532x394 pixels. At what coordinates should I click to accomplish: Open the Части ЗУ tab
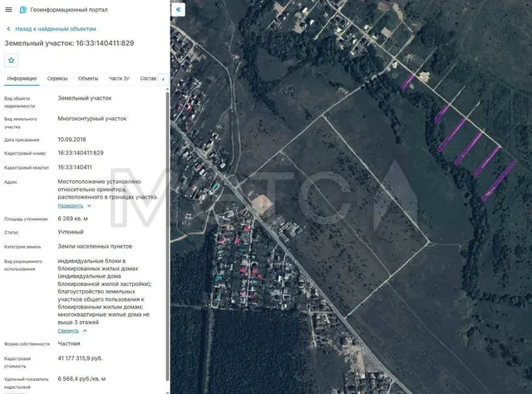(x=119, y=78)
